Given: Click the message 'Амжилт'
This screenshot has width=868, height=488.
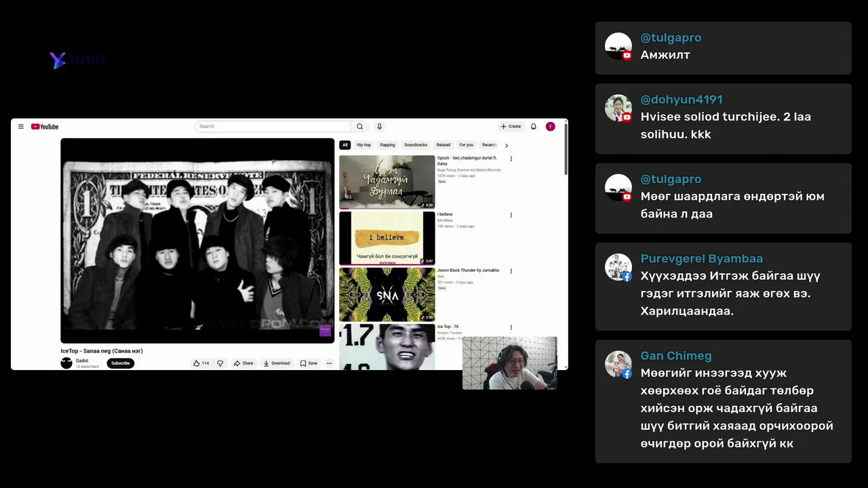Looking at the screenshot, I should (665, 55).
